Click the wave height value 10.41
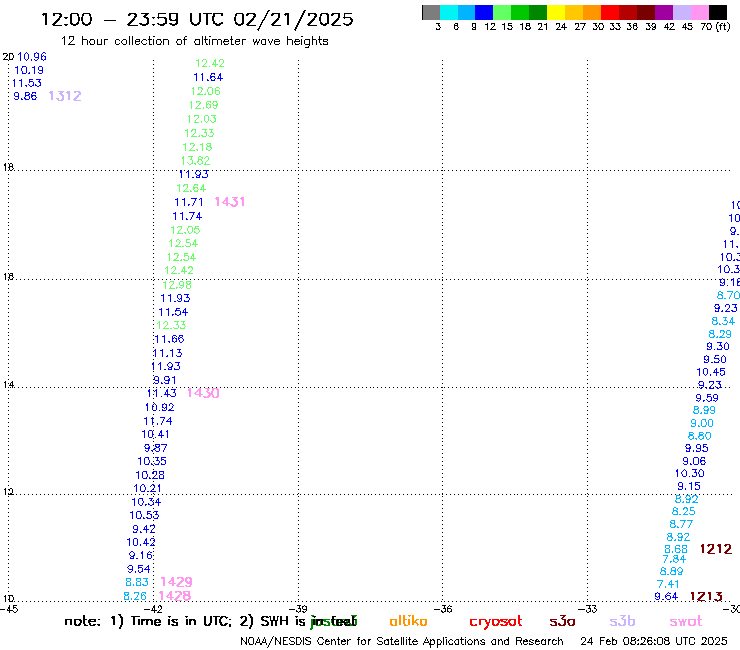The height and width of the screenshot is (650, 740). (x=155, y=434)
